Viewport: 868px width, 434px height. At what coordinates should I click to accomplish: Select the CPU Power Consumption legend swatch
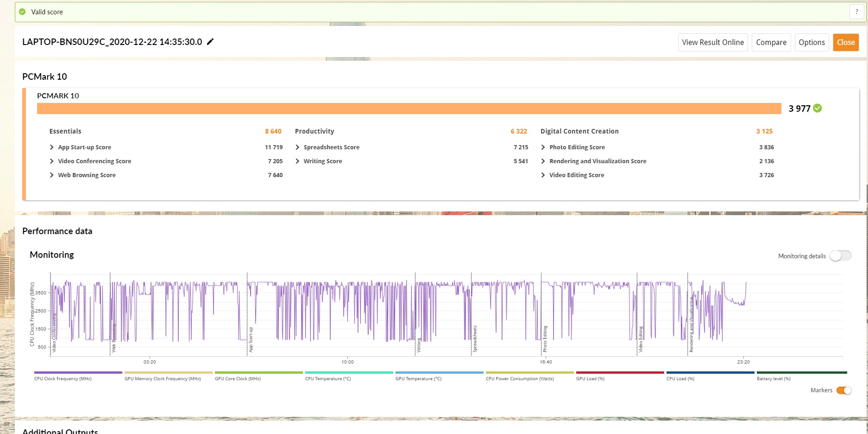[530, 372]
